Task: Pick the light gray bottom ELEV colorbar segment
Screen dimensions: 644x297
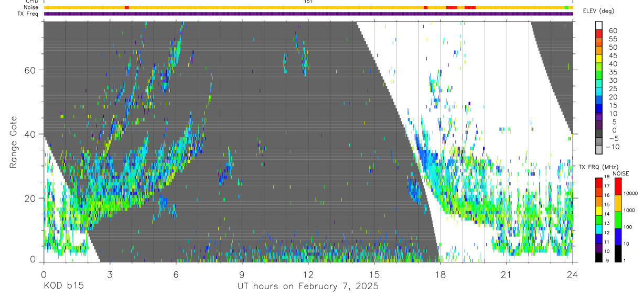Action: coord(599,150)
